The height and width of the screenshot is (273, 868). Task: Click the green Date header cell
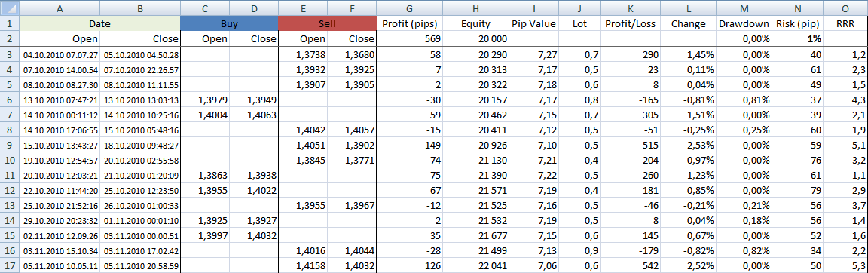point(99,24)
